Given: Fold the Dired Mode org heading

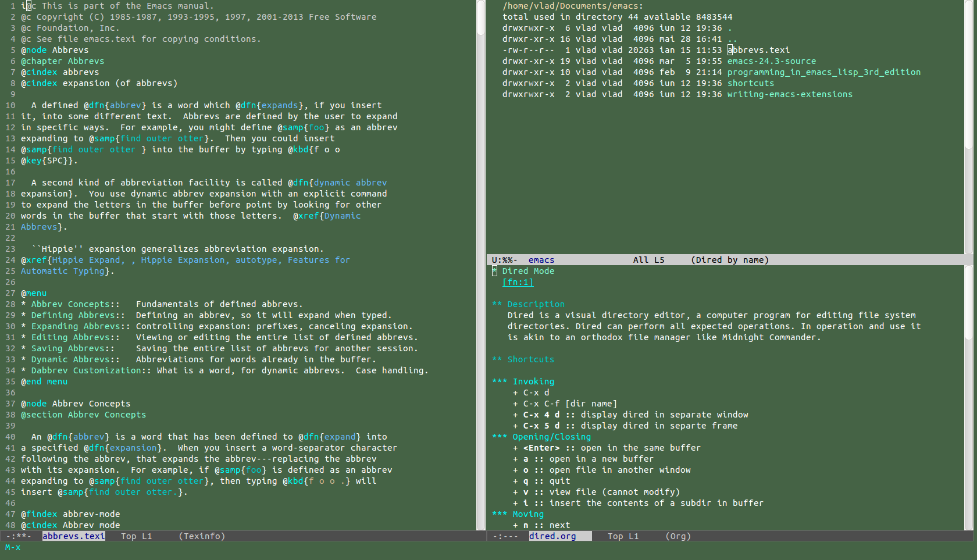Looking at the screenshot, I should [523, 271].
